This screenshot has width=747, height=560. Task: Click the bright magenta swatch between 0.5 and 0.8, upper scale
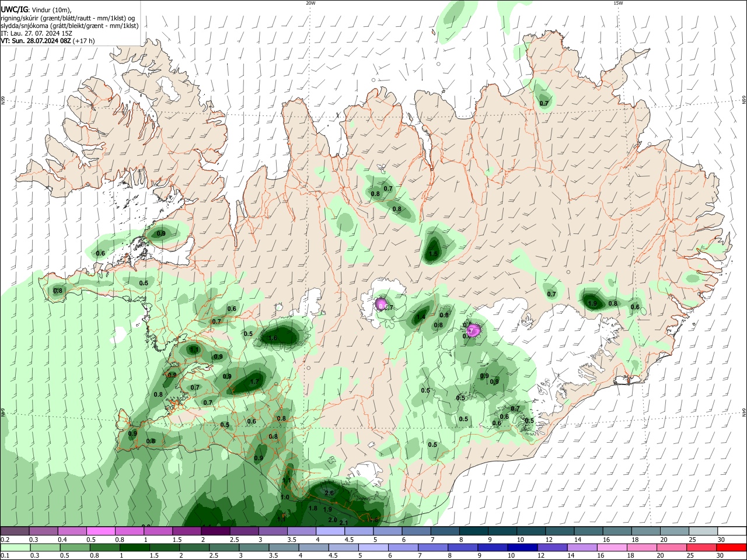100,531
